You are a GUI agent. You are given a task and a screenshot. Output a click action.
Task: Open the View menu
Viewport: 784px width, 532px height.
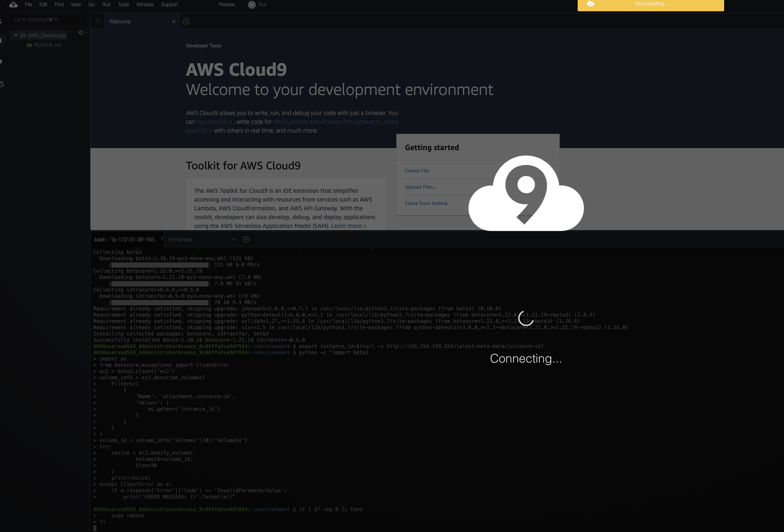pos(76,5)
